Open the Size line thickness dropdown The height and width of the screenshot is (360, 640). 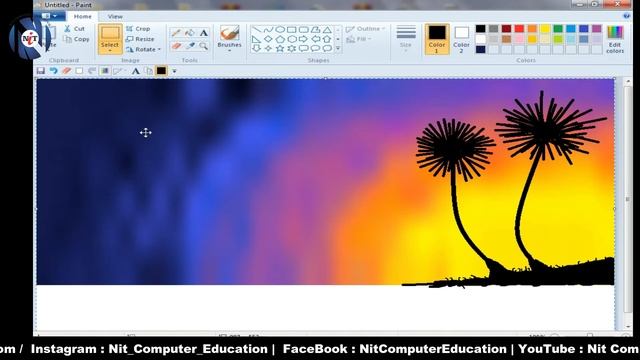pyautogui.click(x=406, y=39)
